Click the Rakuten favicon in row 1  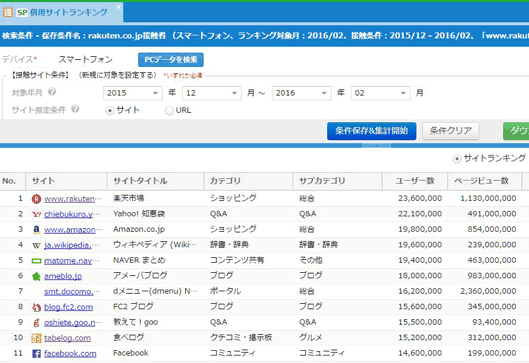pyautogui.click(x=36, y=199)
